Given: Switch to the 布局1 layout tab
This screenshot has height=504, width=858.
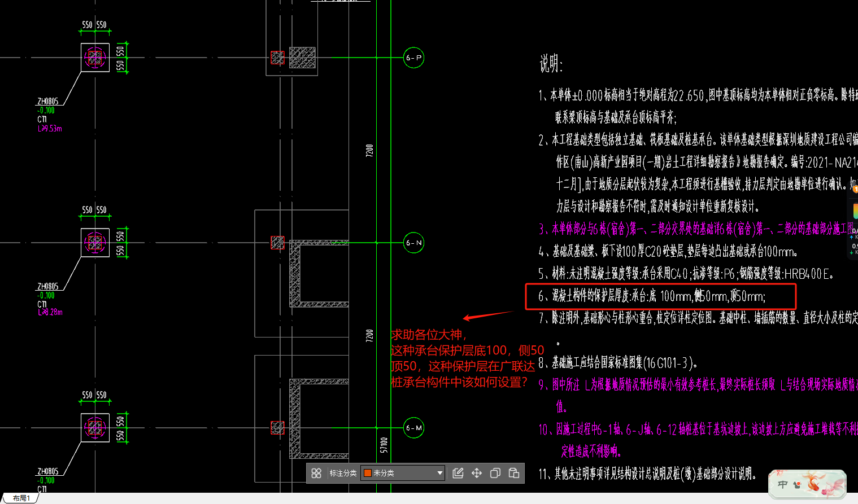Looking at the screenshot, I should click(21, 498).
